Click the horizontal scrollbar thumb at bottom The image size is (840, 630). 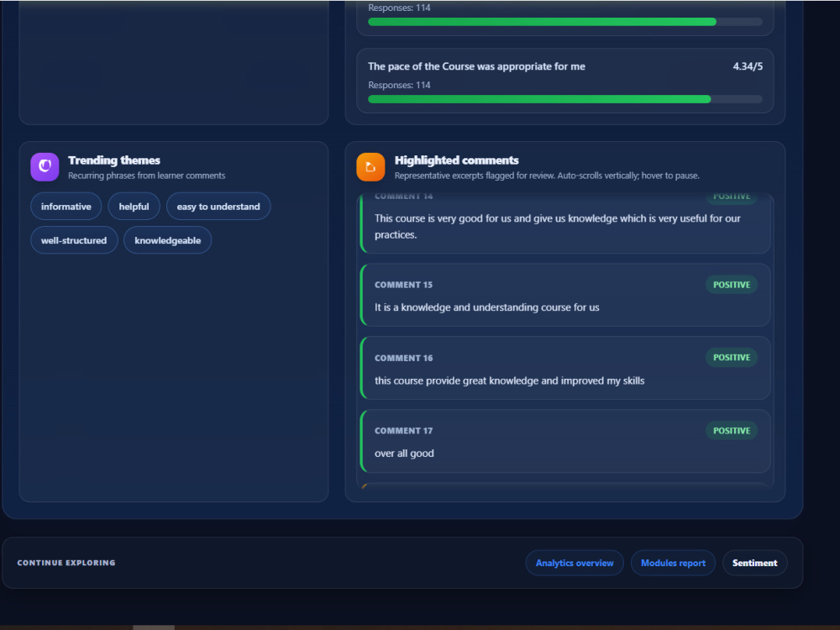154,627
